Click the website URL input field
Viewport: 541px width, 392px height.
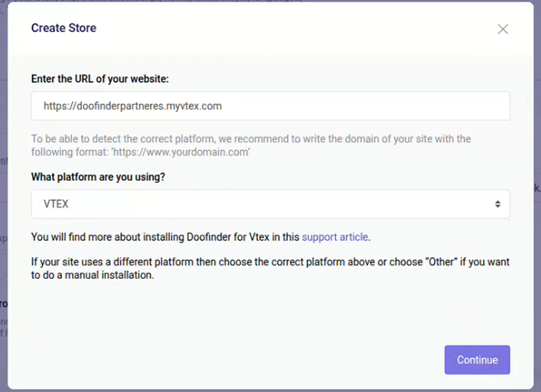click(271, 106)
